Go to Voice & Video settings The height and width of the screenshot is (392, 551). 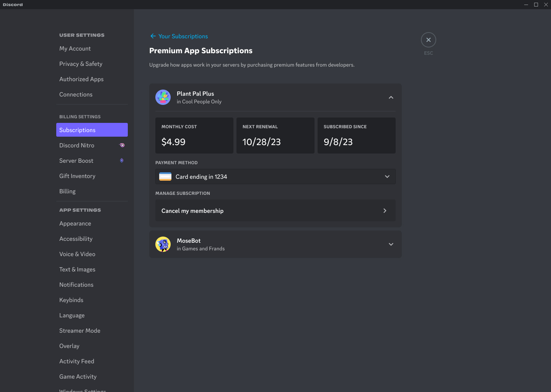[77, 254]
